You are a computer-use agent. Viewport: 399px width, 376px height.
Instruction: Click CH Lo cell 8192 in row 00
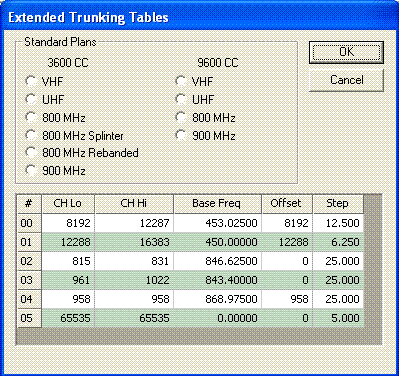68,223
